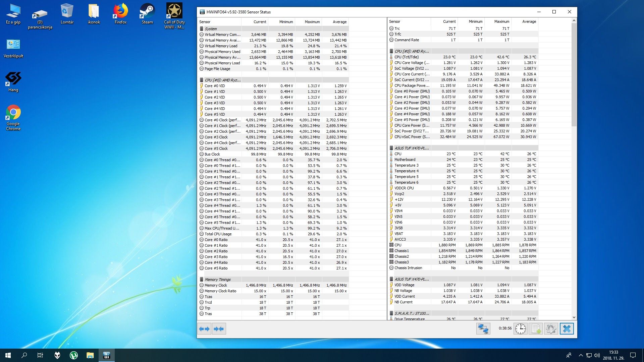Click the right panel vertical scrollbar thumb
The width and height of the screenshot is (644, 362).
574,75
